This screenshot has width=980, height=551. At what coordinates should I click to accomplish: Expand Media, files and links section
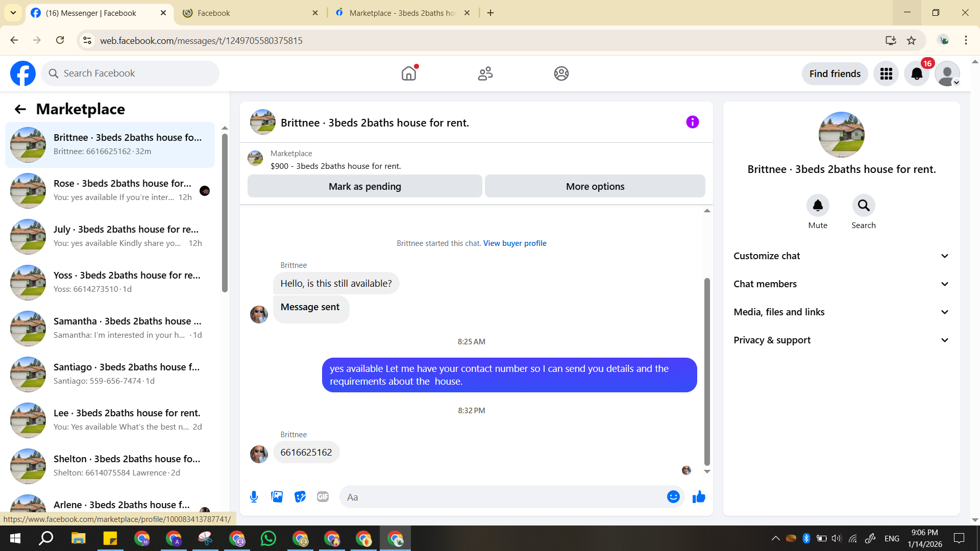[841, 312]
